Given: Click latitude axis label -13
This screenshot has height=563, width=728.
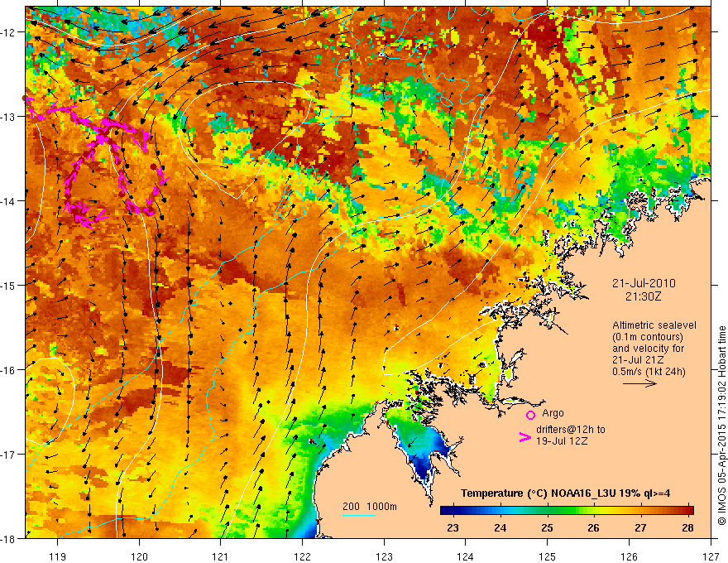Looking at the screenshot, I should point(9,117).
